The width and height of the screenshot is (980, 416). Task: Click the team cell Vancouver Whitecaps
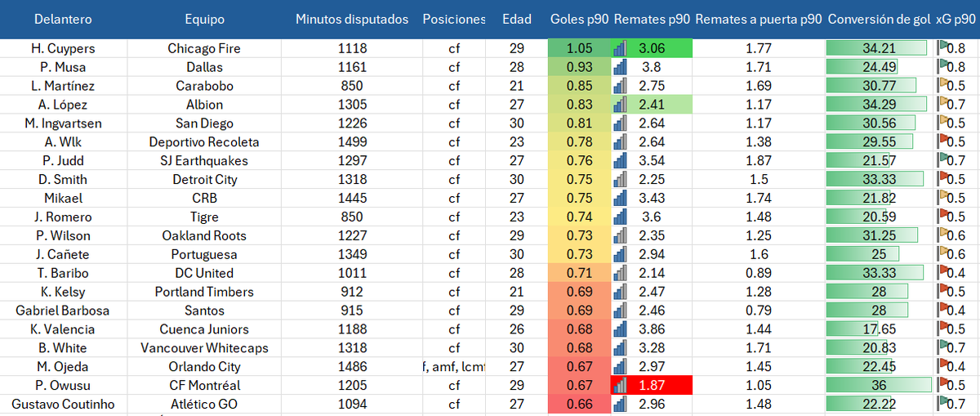tap(204, 348)
